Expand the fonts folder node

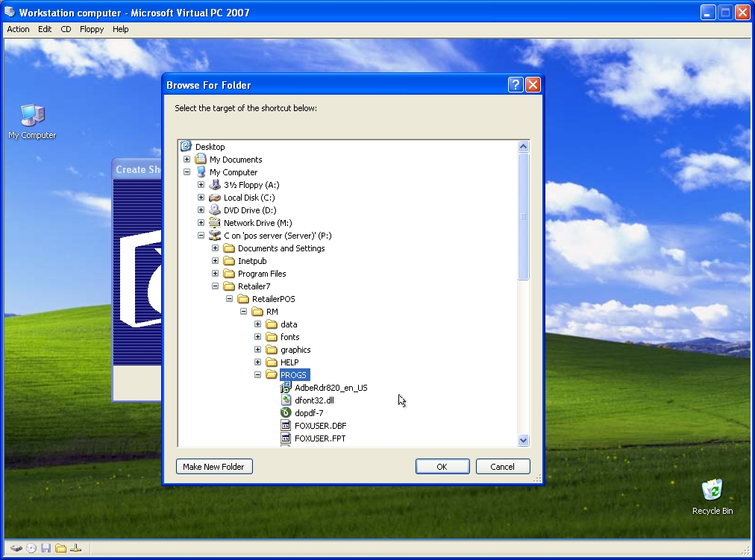258,337
